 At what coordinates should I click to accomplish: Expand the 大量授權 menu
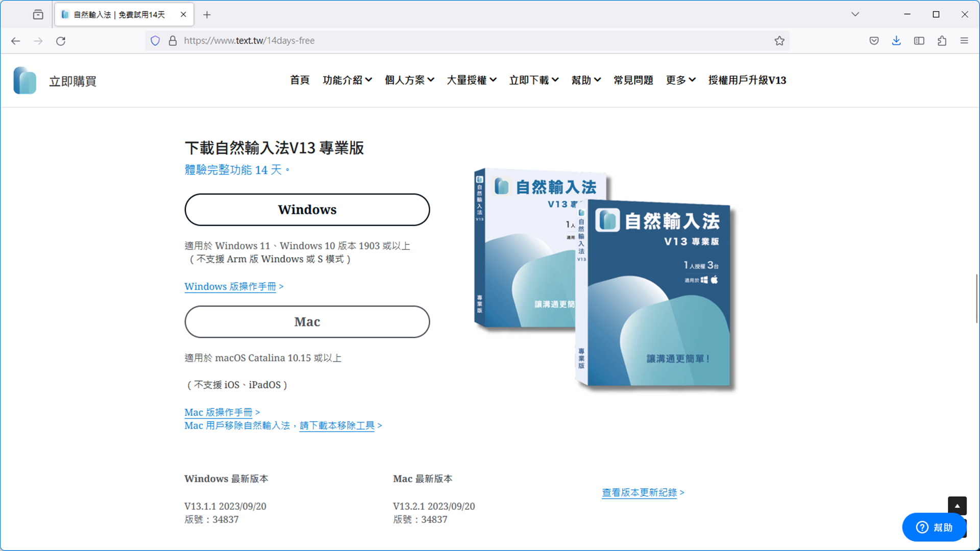472,80
